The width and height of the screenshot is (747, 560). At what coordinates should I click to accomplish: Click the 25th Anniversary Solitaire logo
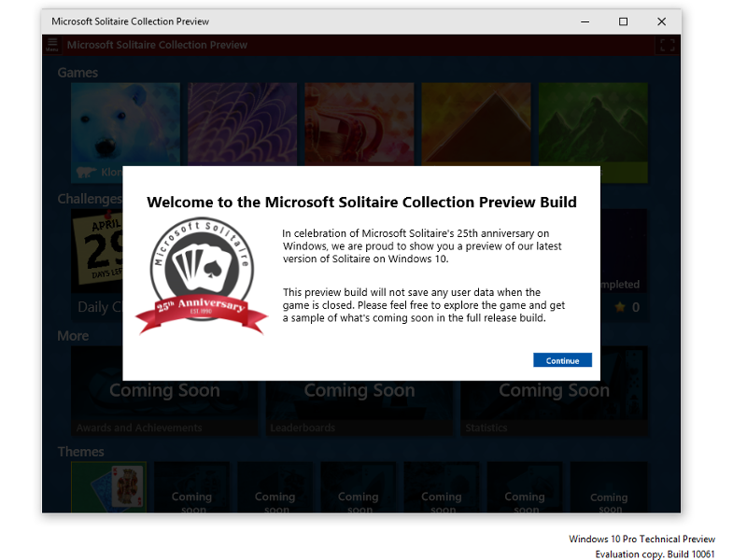click(x=202, y=276)
